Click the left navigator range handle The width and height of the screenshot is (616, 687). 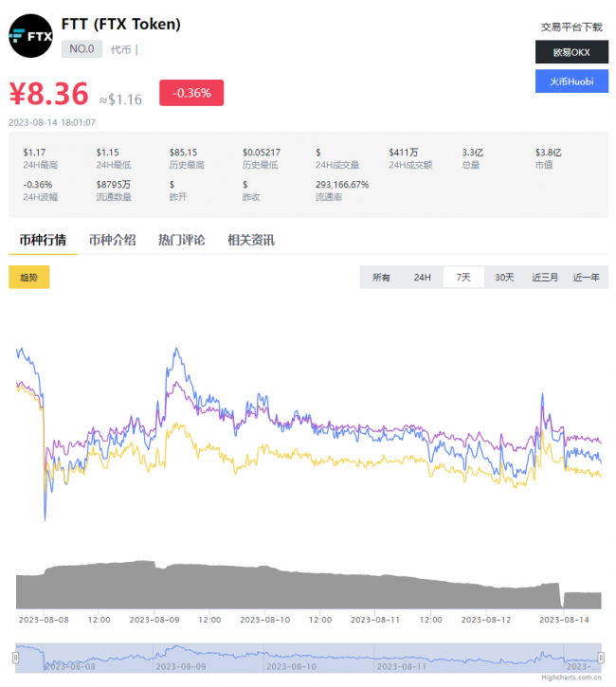click(x=16, y=658)
